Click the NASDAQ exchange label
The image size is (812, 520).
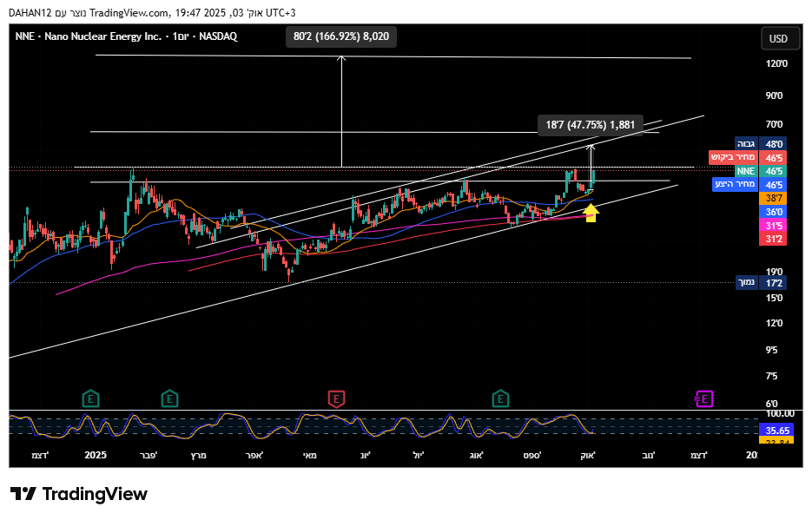click(x=218, y=36)
